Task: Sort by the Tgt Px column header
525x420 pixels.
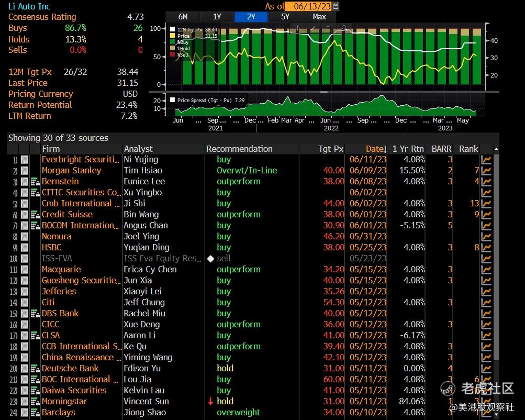Action: [x=331, y=149]
